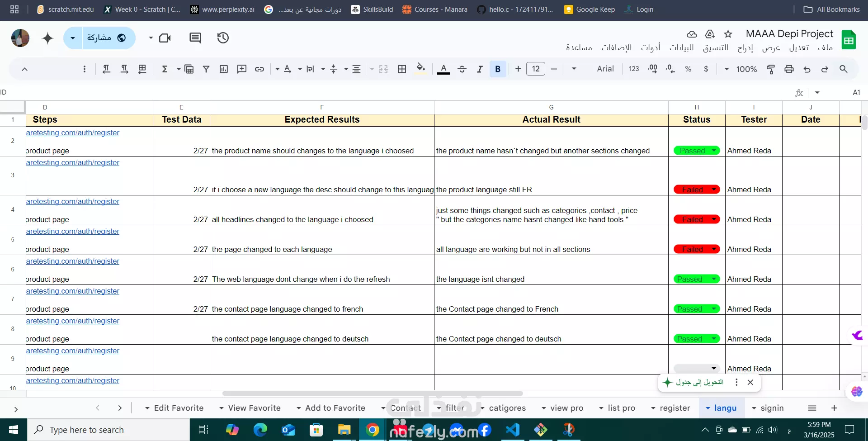Image resolution: width=868 pixels, height=441 pixels.
Task: Click the decrease decimal places icon
Action: click(670, 69)
